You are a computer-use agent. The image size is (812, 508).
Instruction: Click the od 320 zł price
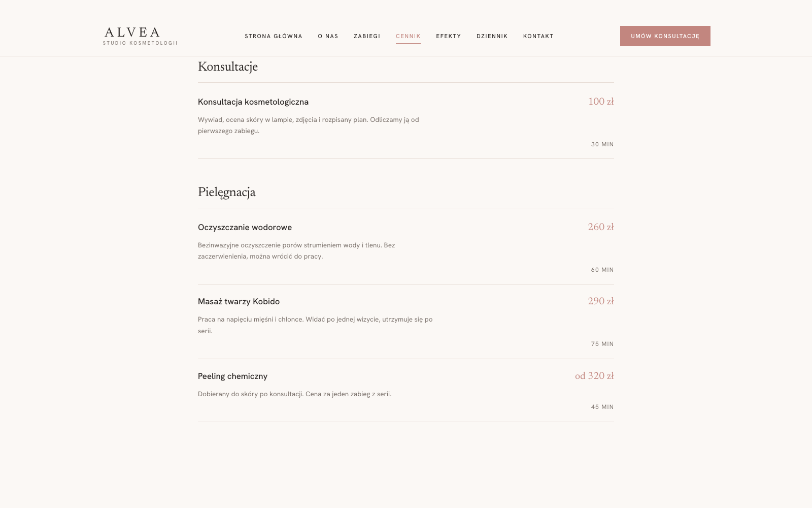(x=594, y=376)
